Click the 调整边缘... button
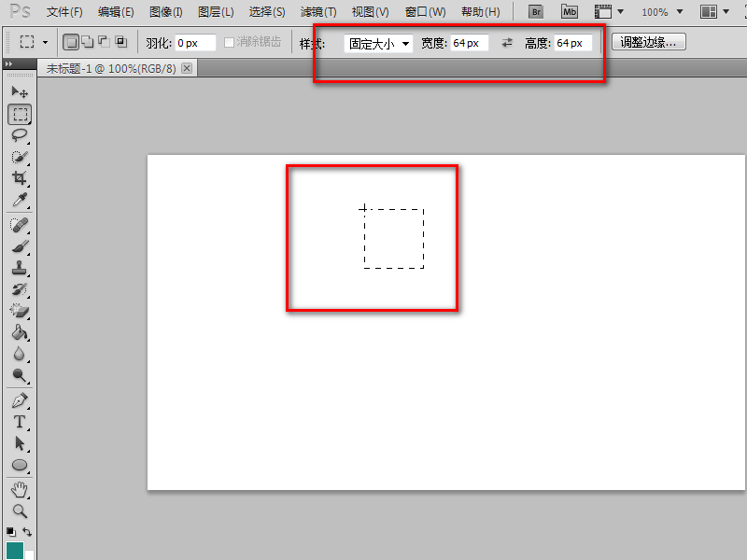This screenshot has height=560, width=747. (648, 42)
